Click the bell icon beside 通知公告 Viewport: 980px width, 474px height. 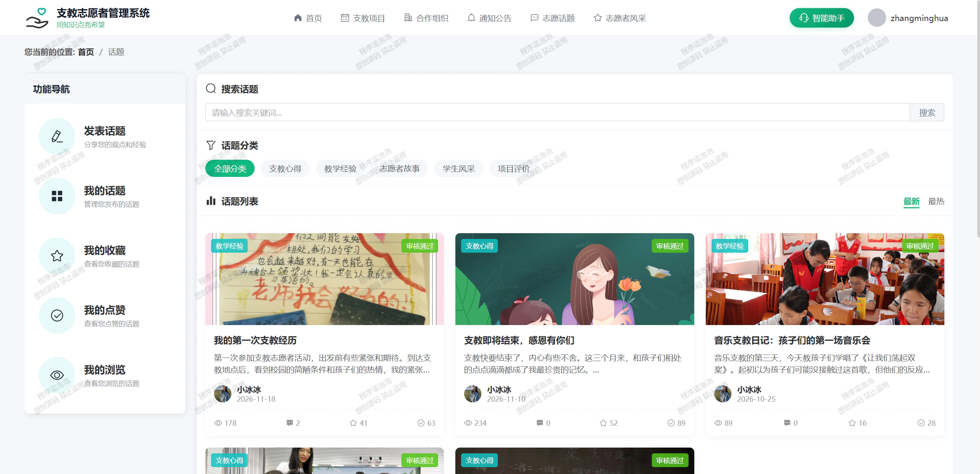click(471, 18)
